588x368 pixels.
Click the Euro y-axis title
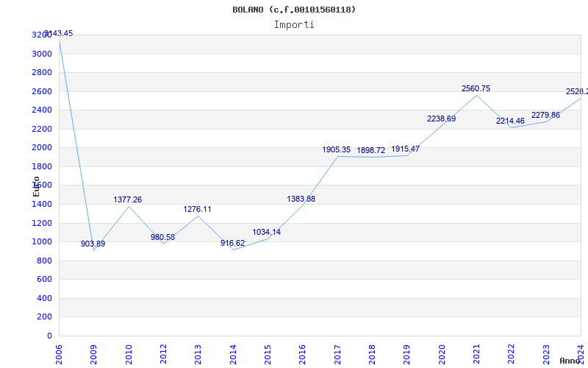pyautogui.click(x=36, y=186)
